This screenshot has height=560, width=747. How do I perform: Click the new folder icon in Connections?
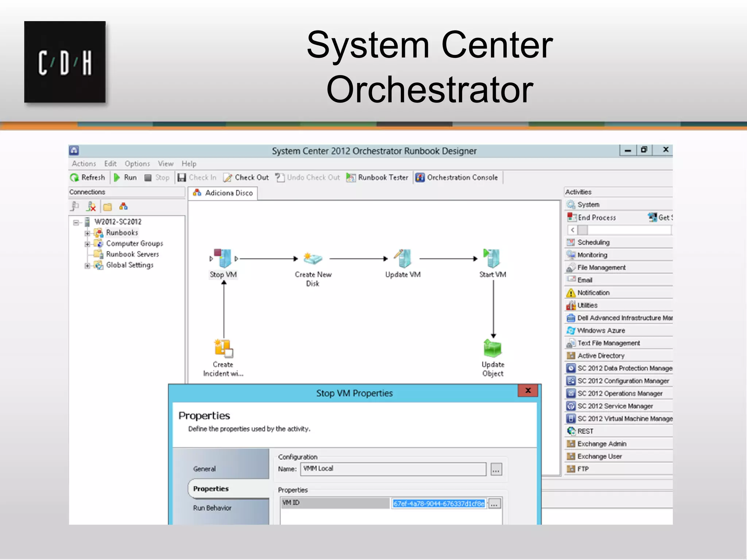pos(108,207)
